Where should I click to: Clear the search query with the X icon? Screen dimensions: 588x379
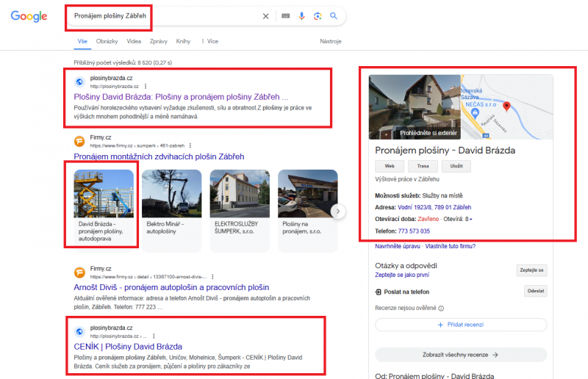[265, 16]
